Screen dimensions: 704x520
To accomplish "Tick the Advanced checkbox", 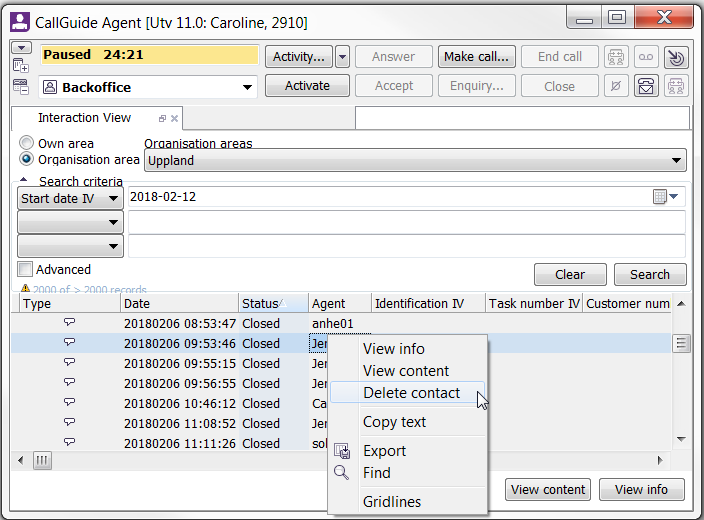I will (25, 269).
